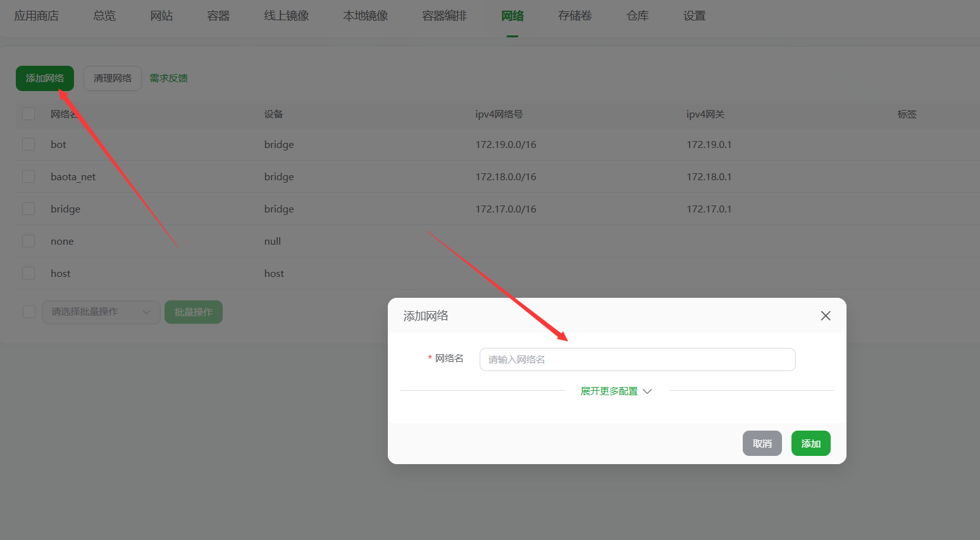Check the bridge network checkbox
This screenshot has height=540, width=980.
[28, 209]
